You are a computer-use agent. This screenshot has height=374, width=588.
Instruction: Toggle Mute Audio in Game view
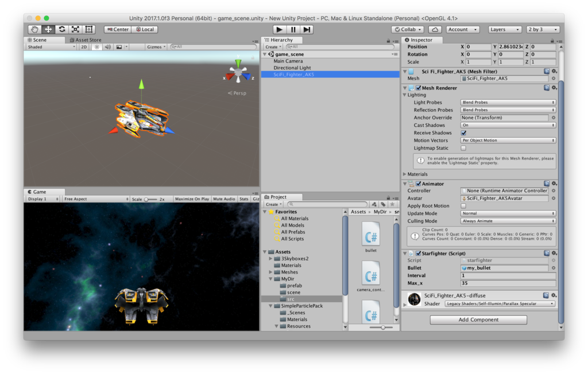(224, 199)
